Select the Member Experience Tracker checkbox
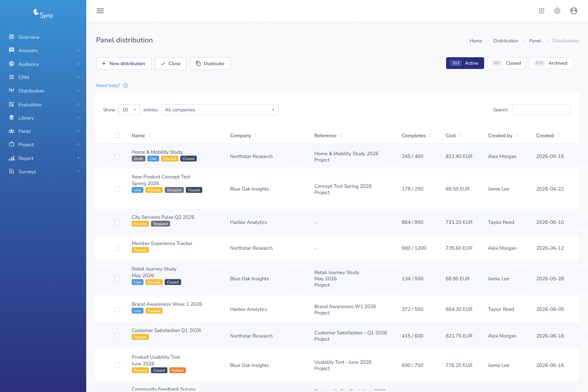The image size is (588, 392). [117, 248]
